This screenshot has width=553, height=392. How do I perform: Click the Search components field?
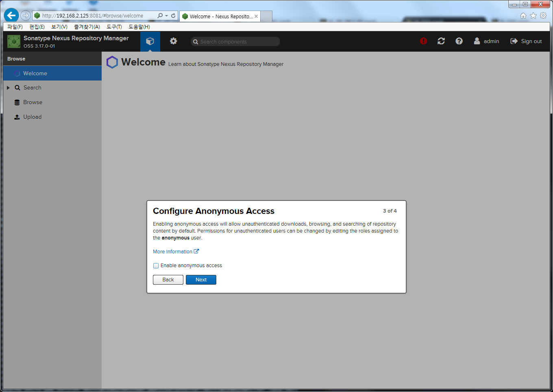click(235, 41)
